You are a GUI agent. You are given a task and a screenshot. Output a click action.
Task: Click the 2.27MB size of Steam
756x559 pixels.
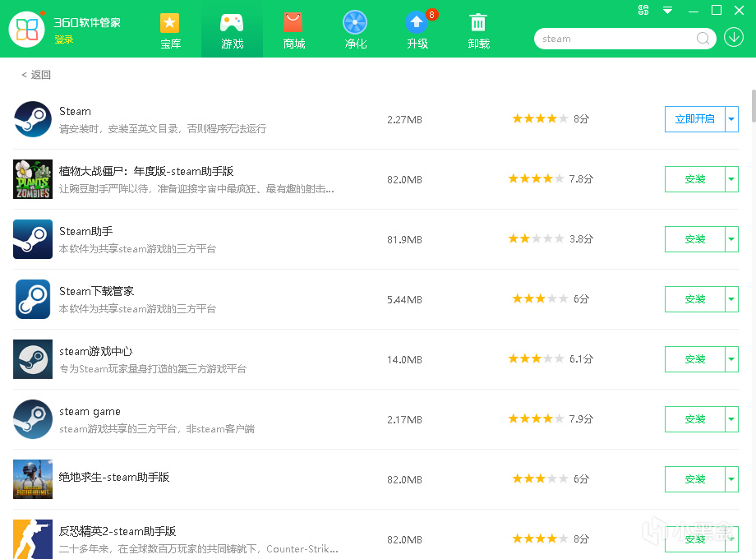pos(404,120)
